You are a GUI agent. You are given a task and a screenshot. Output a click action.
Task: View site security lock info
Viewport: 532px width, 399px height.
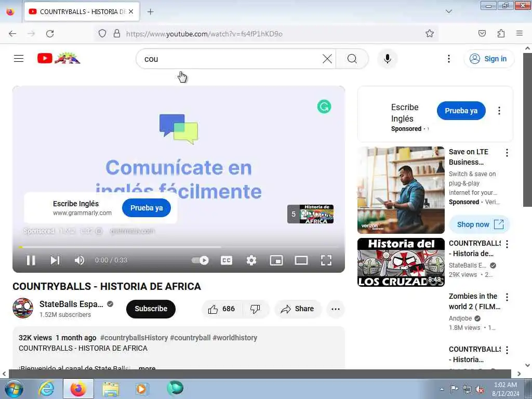(x=117, y=33)
